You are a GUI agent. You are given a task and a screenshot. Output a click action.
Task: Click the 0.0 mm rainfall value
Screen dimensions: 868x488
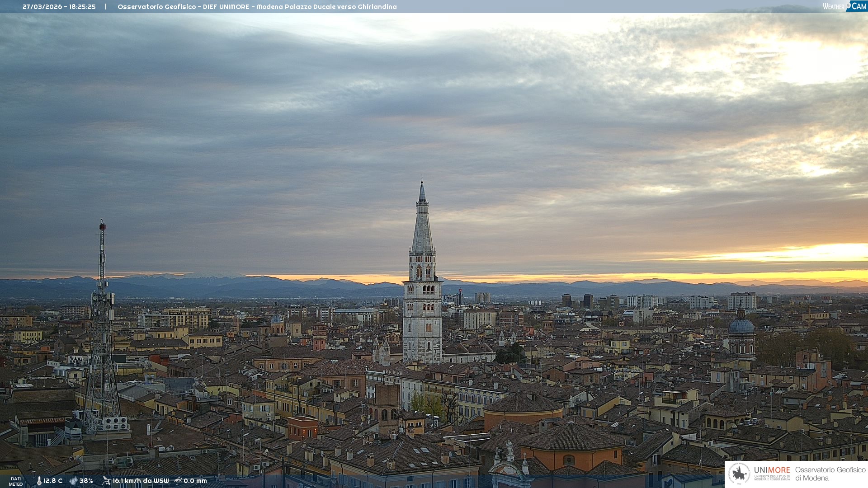pos(195,481)
